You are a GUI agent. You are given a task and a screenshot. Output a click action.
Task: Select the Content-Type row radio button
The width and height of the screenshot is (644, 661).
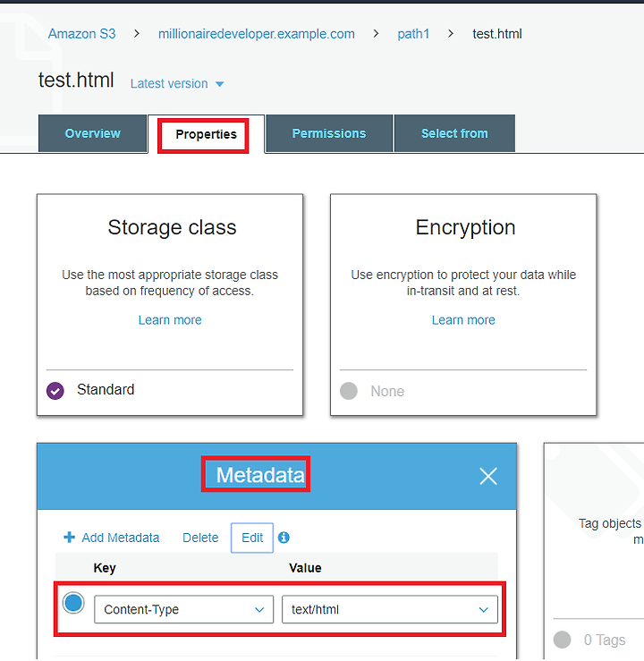[x=73, y=603]
